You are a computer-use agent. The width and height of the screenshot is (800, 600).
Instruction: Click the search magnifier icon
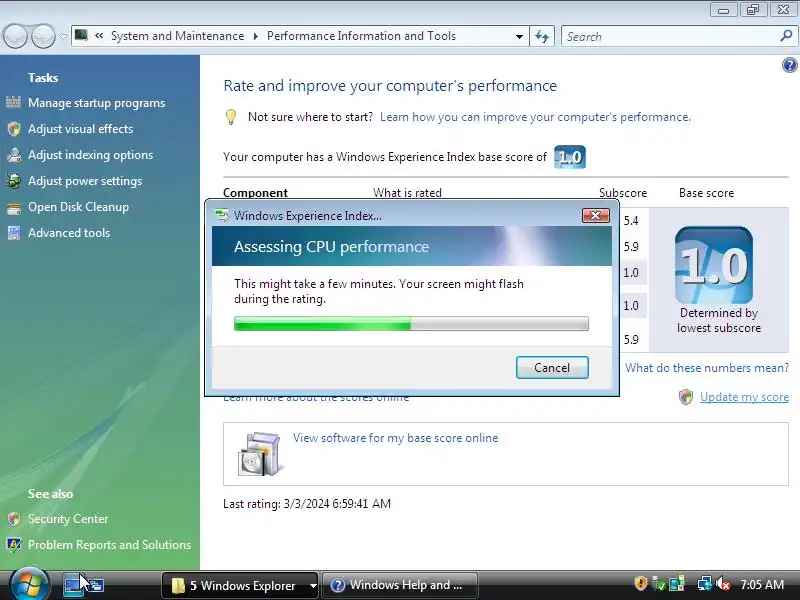(x=786, y=36)
